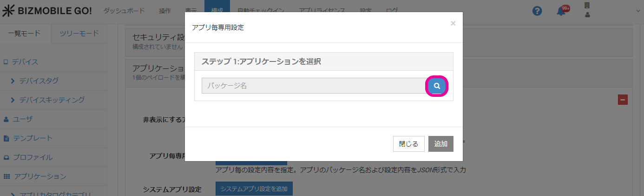Screen dimensions: 644x196
Task: Select テンプレート in the sidebar
Action: click(x=33, y=138)
